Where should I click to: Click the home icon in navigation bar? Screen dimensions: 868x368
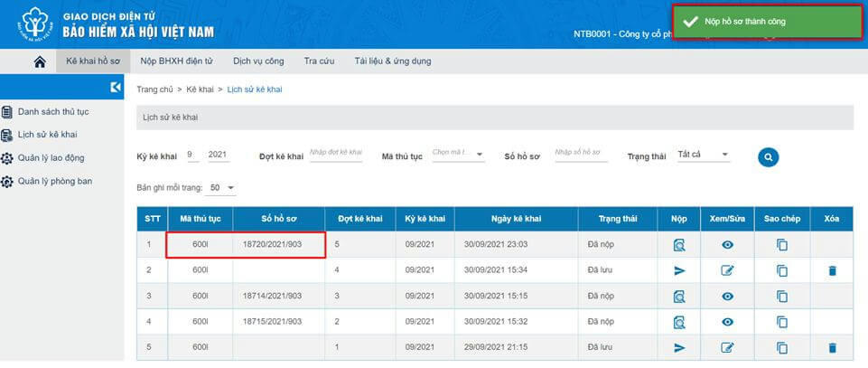pos(39,61)
